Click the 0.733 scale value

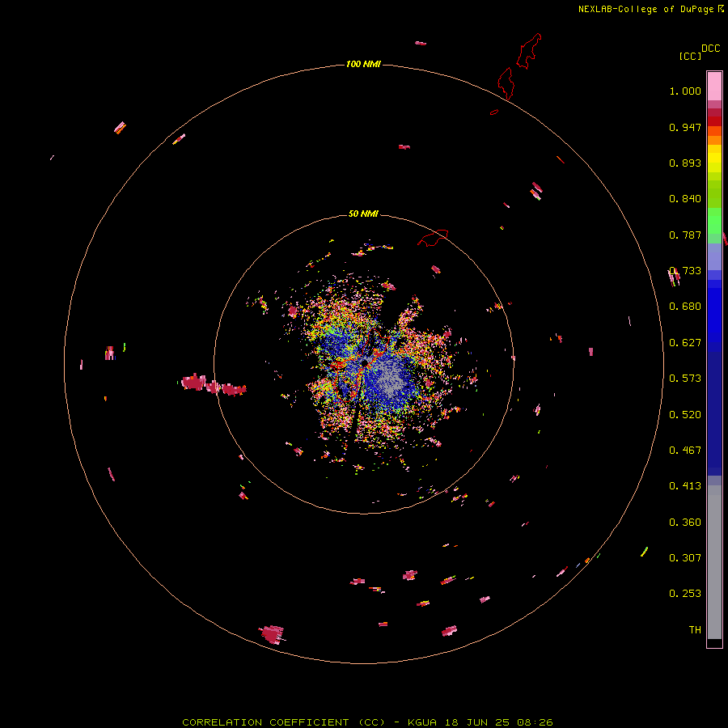pos(685,271)
